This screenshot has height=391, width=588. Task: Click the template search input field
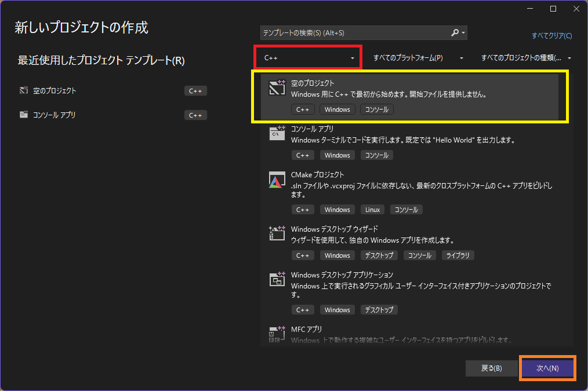(348, 32)
